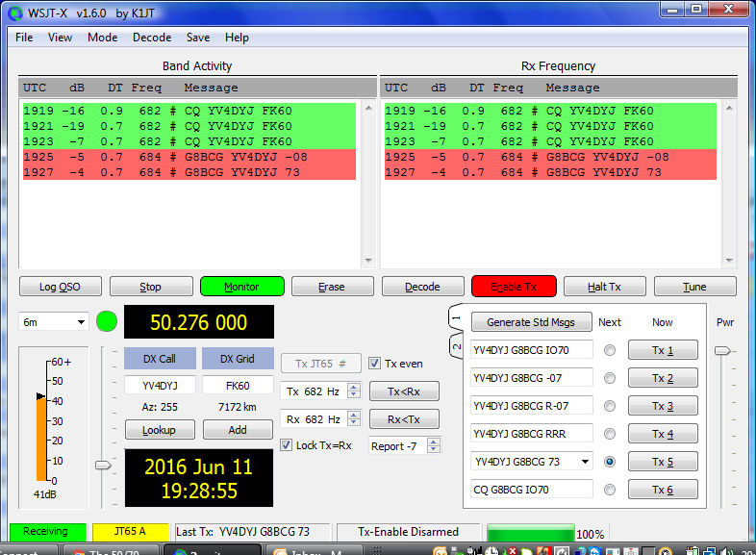Click the WSJT-X globe title bar icon

[x=15, y=13]
